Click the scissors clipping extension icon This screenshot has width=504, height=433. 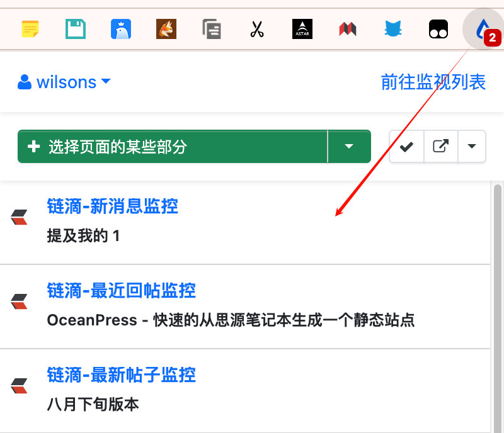257,29
